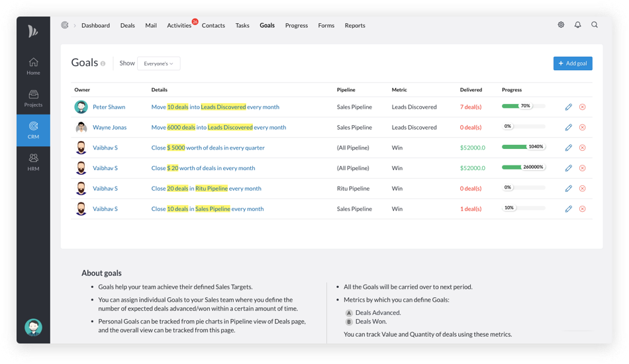Viewport: 629px width, 364px height.
Task: Open 'Close $ 20 worth of deals' goal
Action: point(203,168)
